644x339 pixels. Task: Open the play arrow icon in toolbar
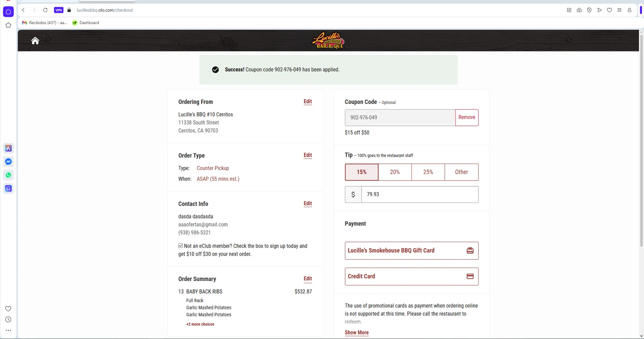pos(599,10)
